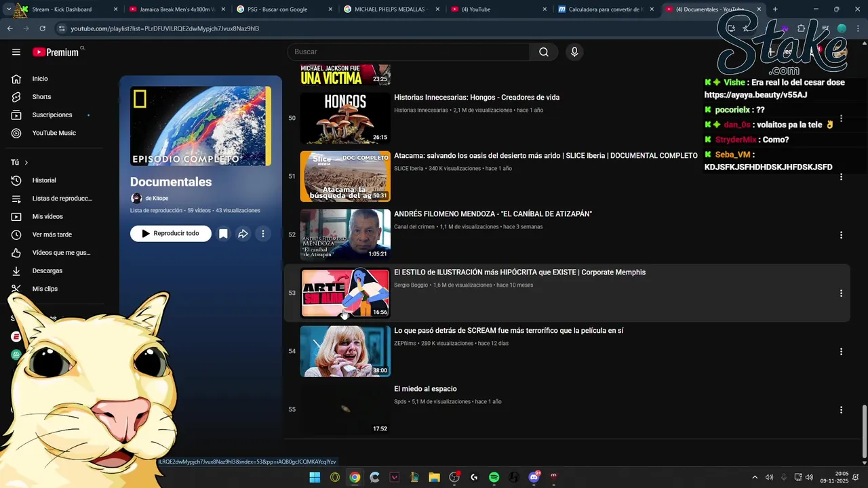Open options for Andrés Filomeno video

pos(841,235)
